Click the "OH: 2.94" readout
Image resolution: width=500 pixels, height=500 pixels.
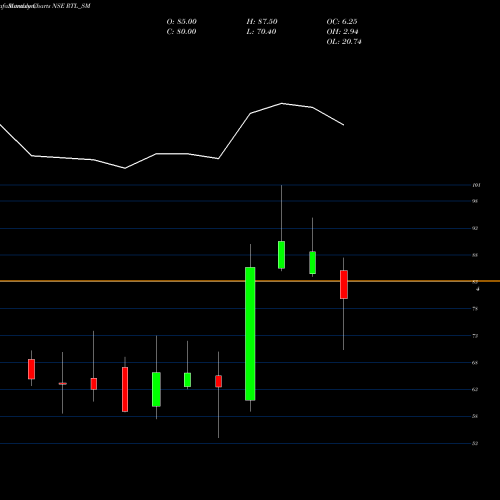342,32
